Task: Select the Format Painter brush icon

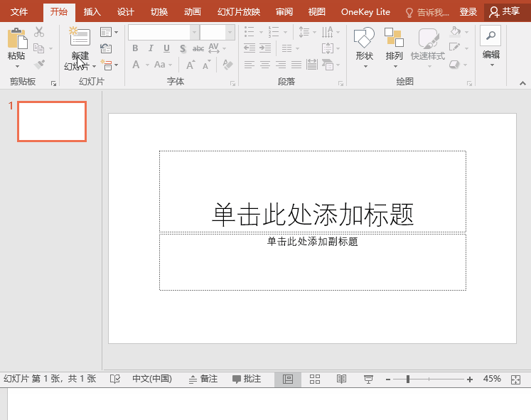Action: coord(39,65)
